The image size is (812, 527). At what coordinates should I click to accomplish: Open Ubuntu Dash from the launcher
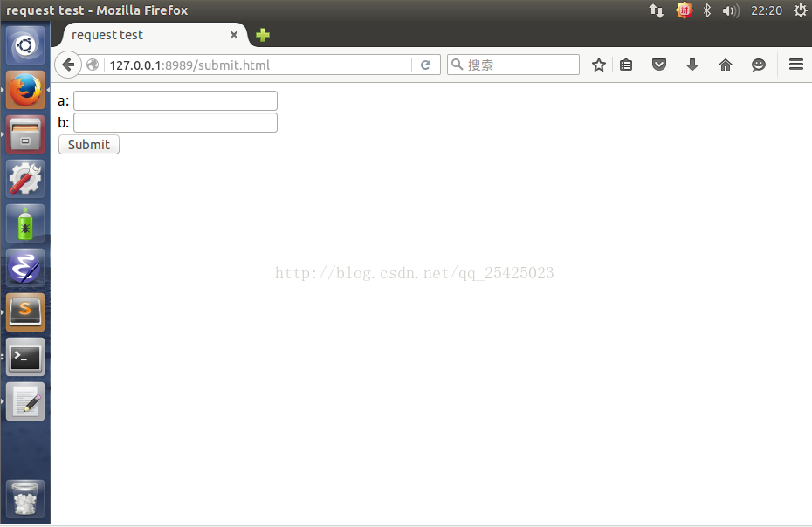[x=25, y=45]
